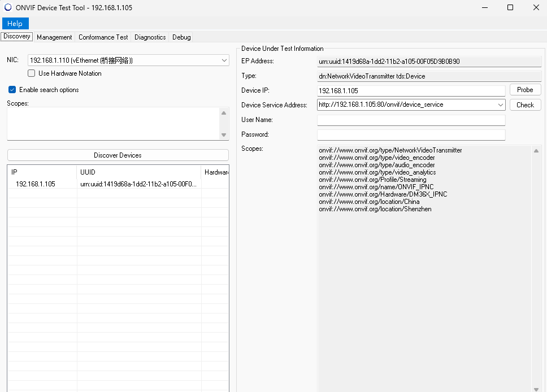Click the Check button
The height and width of the screenshot is (392, 547).
525,105
